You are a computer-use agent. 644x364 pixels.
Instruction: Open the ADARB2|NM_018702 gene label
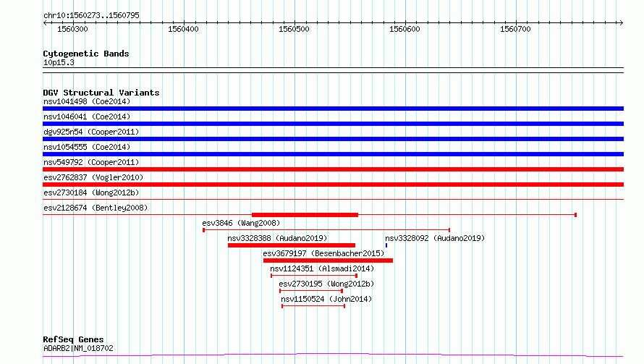pos(78,348)
